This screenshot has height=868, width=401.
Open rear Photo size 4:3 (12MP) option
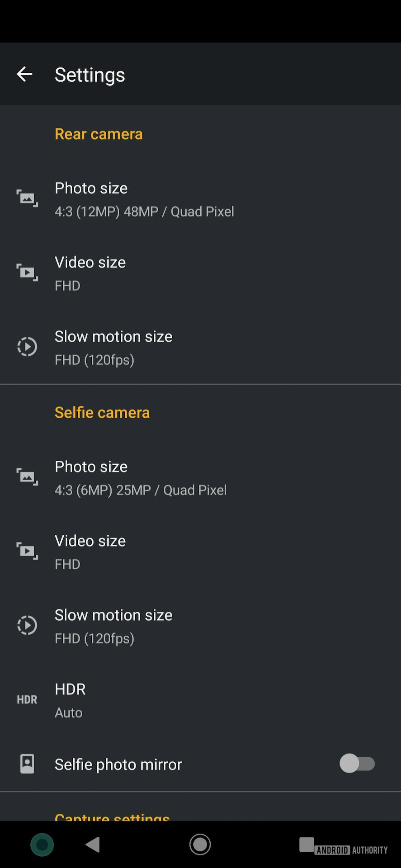144,199
